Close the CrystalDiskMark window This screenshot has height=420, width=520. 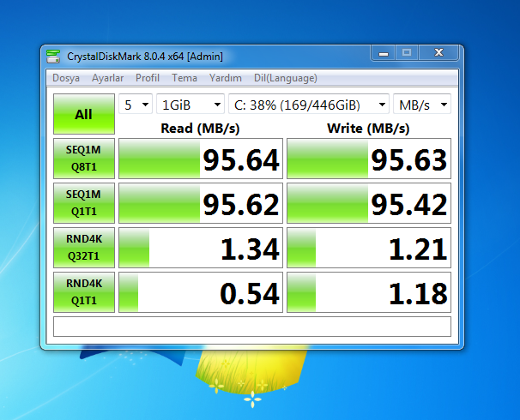pos(438,53)
